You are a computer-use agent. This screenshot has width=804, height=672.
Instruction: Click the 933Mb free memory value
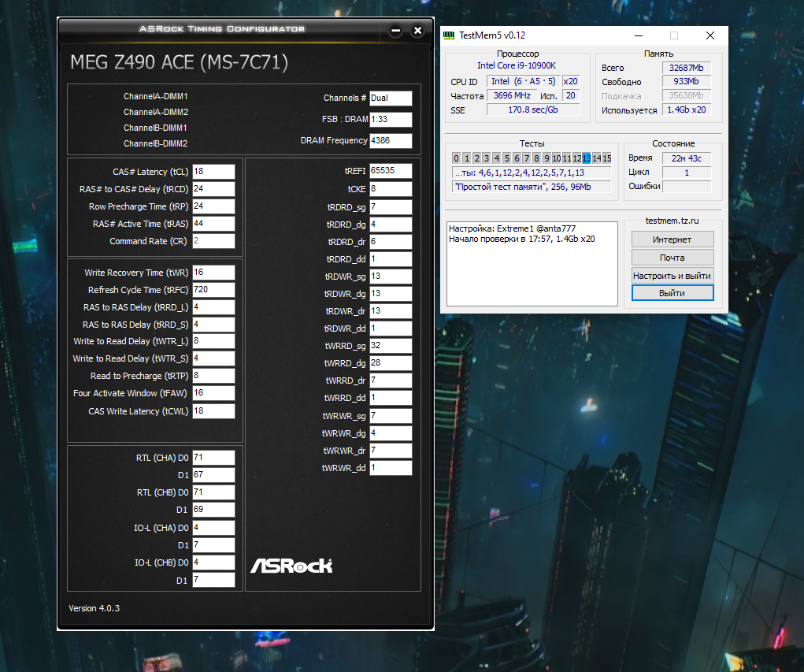[x=686, y=82]
